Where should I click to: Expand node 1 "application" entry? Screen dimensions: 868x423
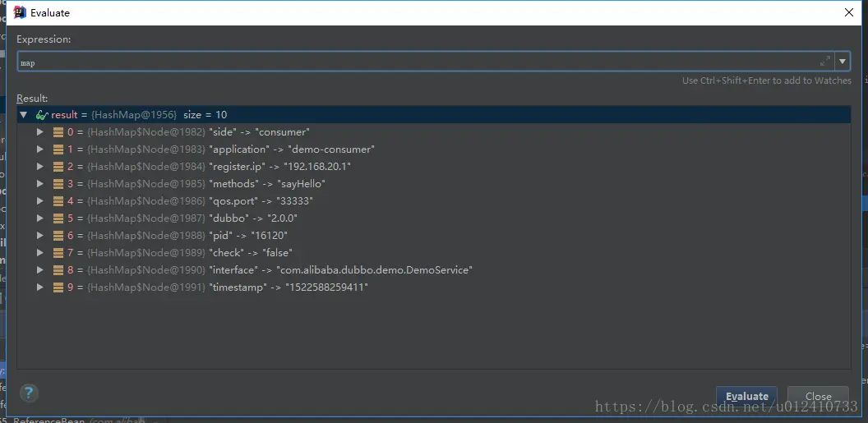pyautogui.click(x=39, y=149)
